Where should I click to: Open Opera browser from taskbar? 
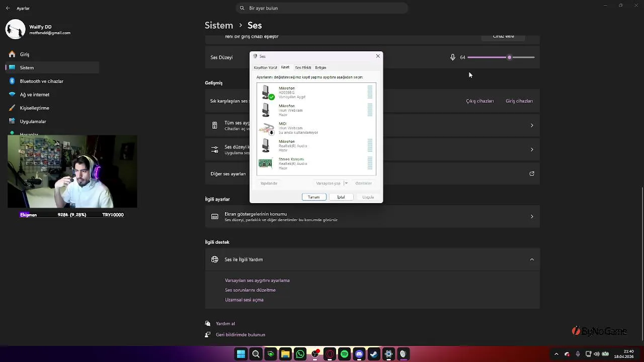point(330,354)
